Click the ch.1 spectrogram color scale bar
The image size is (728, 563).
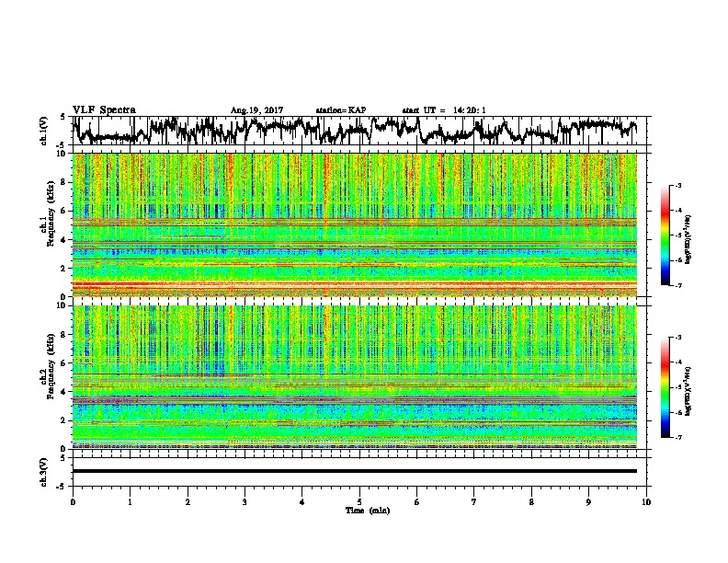(x=665, y=236)
